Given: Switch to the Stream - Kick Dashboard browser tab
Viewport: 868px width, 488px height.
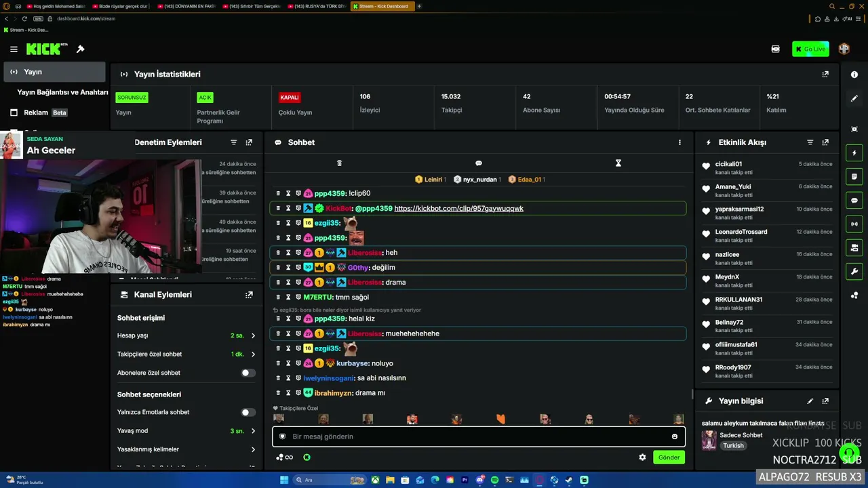Looking at the screenshot, I should coord(382,6).
